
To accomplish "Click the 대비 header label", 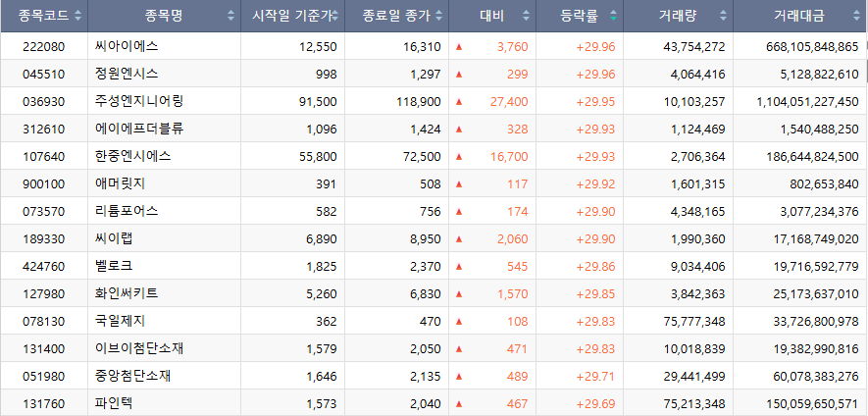I will click(x=491, y=16).
